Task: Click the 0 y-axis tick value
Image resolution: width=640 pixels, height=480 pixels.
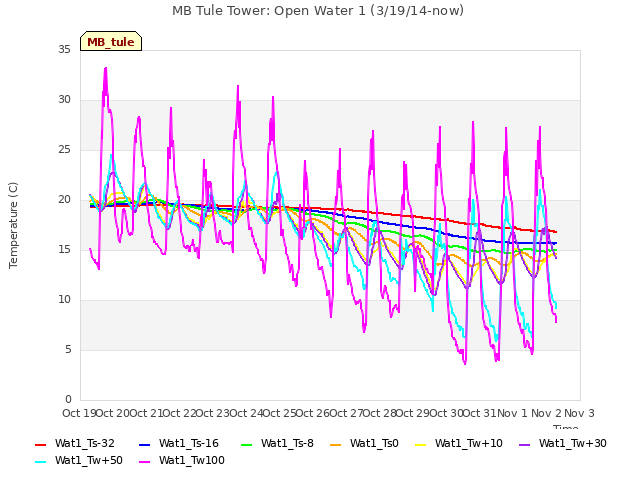Action: (68, 399)
